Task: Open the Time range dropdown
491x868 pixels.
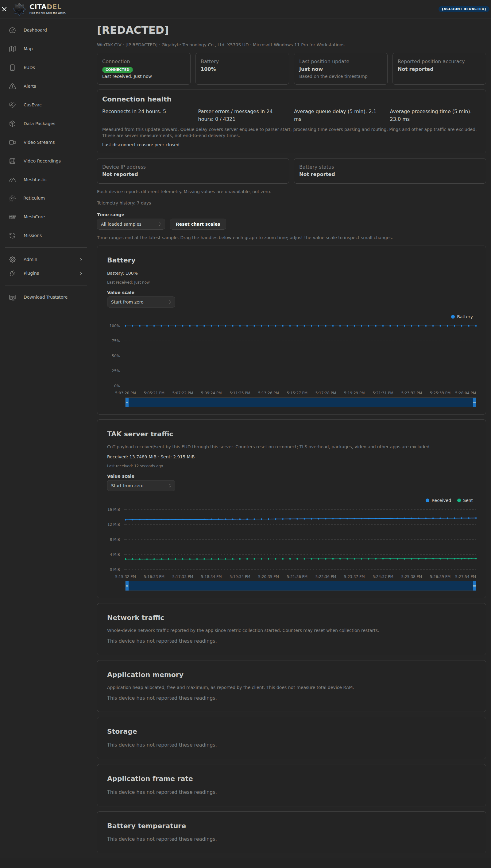Action: click(131, 224)
